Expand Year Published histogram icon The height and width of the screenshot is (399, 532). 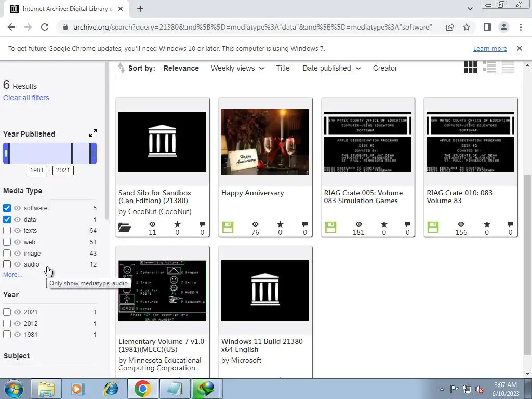[93, 134]
